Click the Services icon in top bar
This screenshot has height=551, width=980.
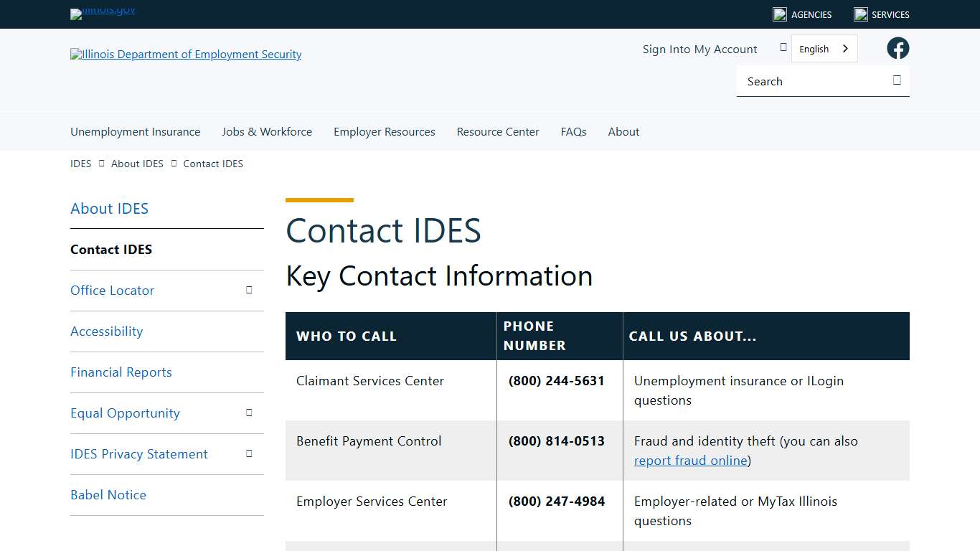(860, 14)
